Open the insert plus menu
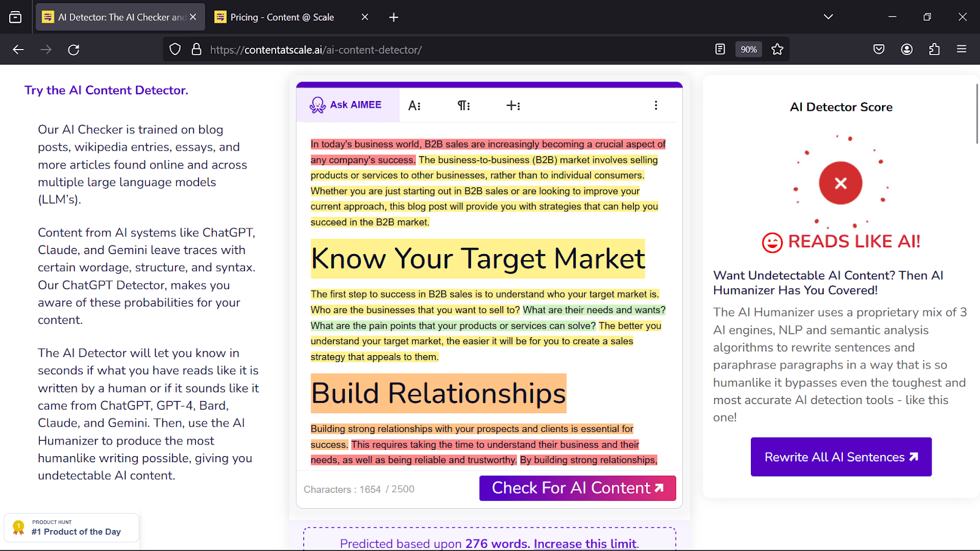This screenshot has height=551, width=980. (513, 106)
